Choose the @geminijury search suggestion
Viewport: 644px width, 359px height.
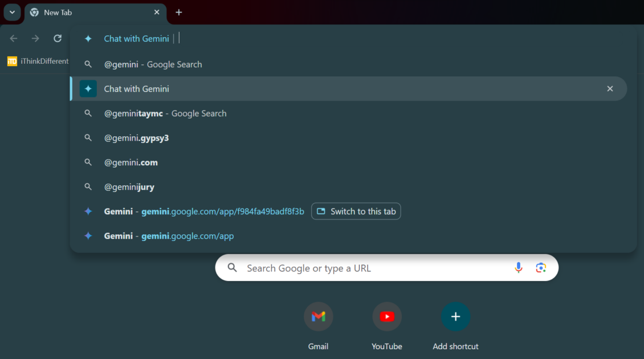point(129,187)
